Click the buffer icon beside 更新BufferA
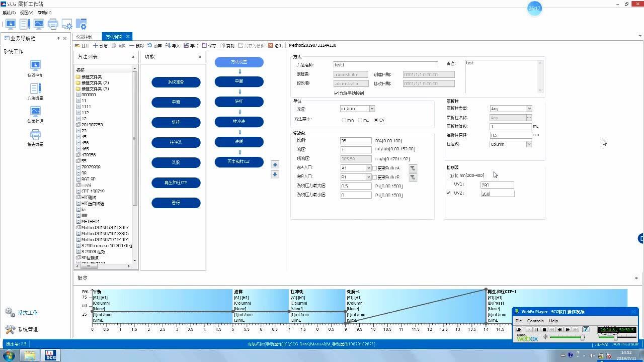Image resolution: width=644 pixels, height=362 pixels. click(x=413, y=168)
